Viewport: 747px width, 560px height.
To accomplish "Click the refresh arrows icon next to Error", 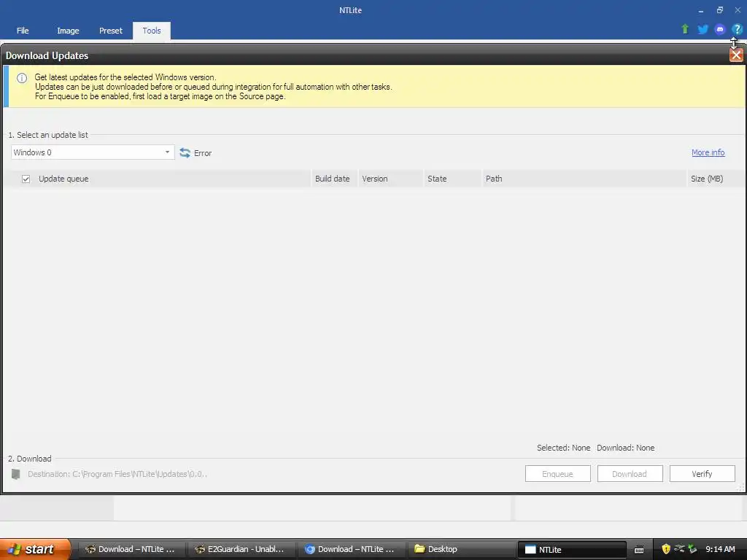I will coord(185,153).
